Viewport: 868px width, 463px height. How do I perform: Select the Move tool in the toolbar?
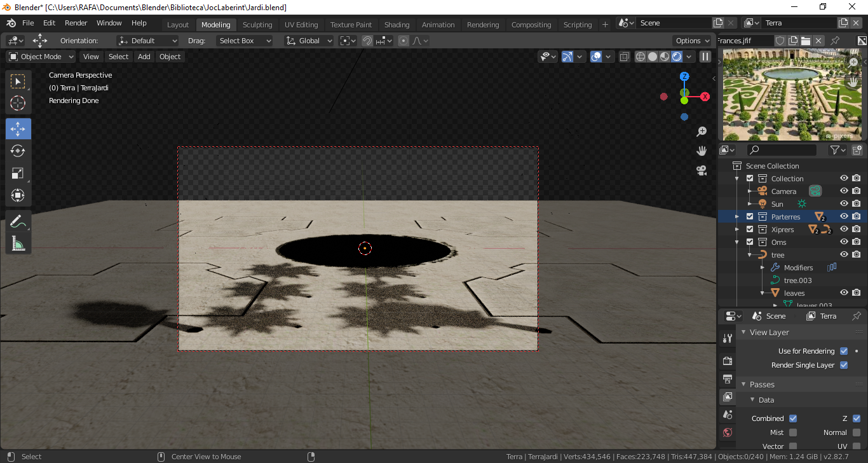coord(18,129)
